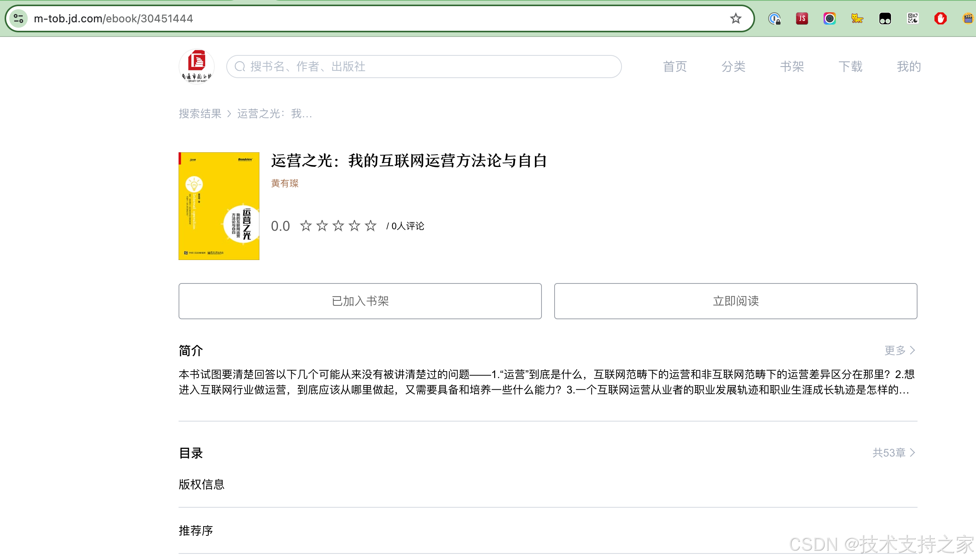Go to 书架 in the navigation
This screenshot has width=976, height=560.
pos(792,67)
